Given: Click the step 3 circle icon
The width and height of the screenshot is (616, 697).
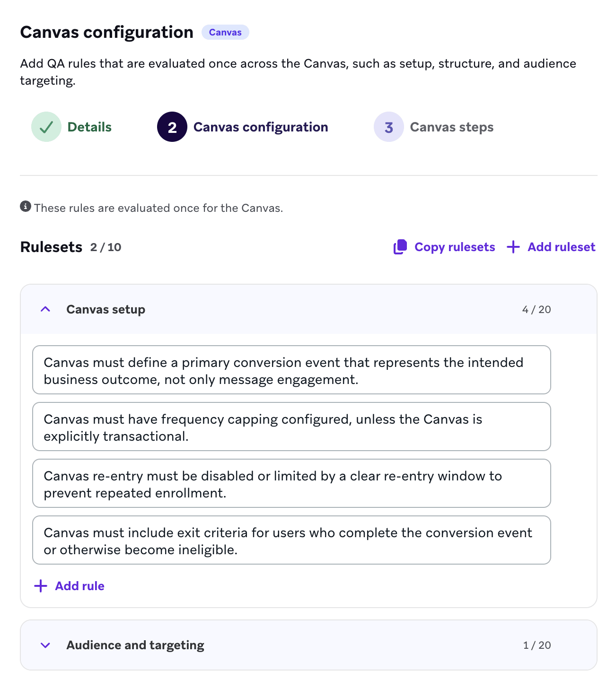Looking at the screenshot, I should pyautogui.click(x=389, y=127).
